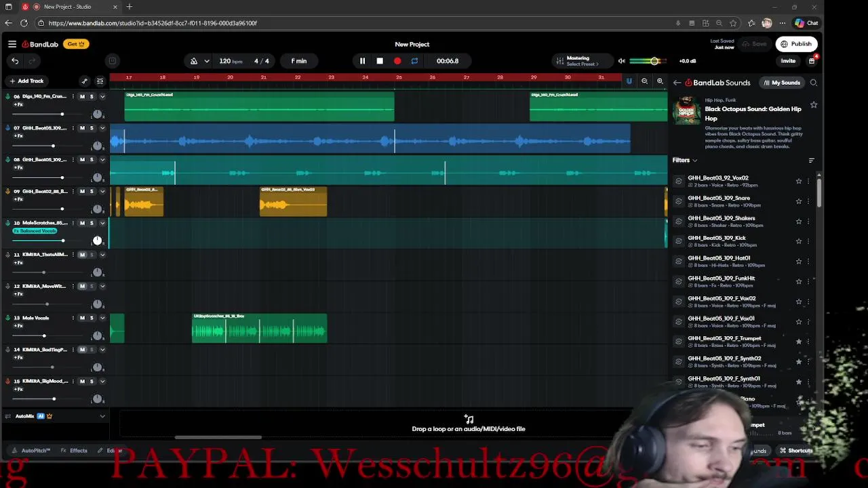Add Fx to track 09

(x=18, y=199)
